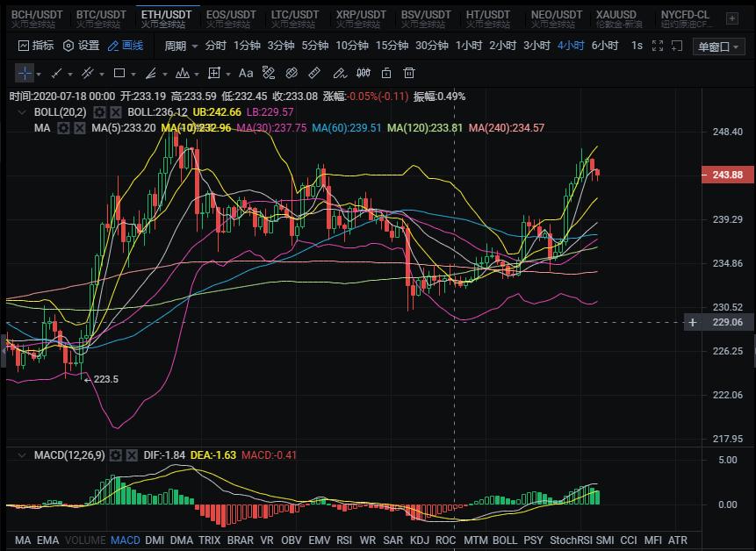
Task: Open MA indicator settings gear
Action: (63, 128)
